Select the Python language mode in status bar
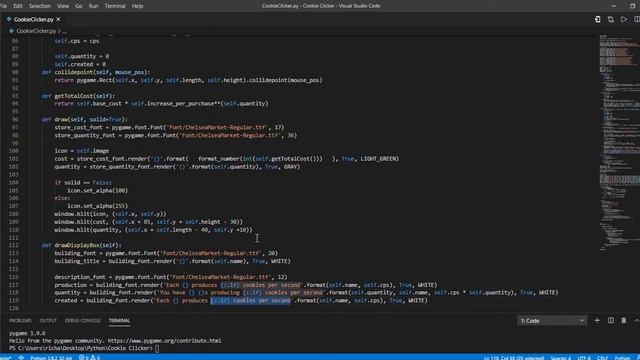Viewport: 640px width, 360px height. [x=622, y=358]
